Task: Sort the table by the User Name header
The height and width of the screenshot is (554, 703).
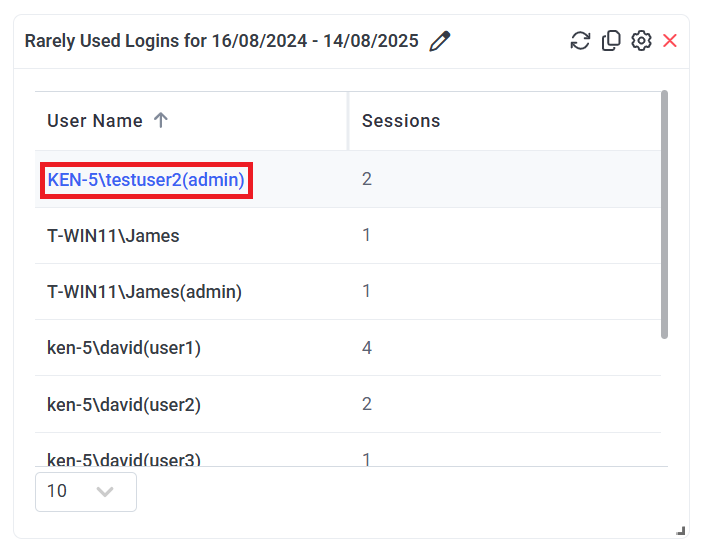Action: [95, 121]
